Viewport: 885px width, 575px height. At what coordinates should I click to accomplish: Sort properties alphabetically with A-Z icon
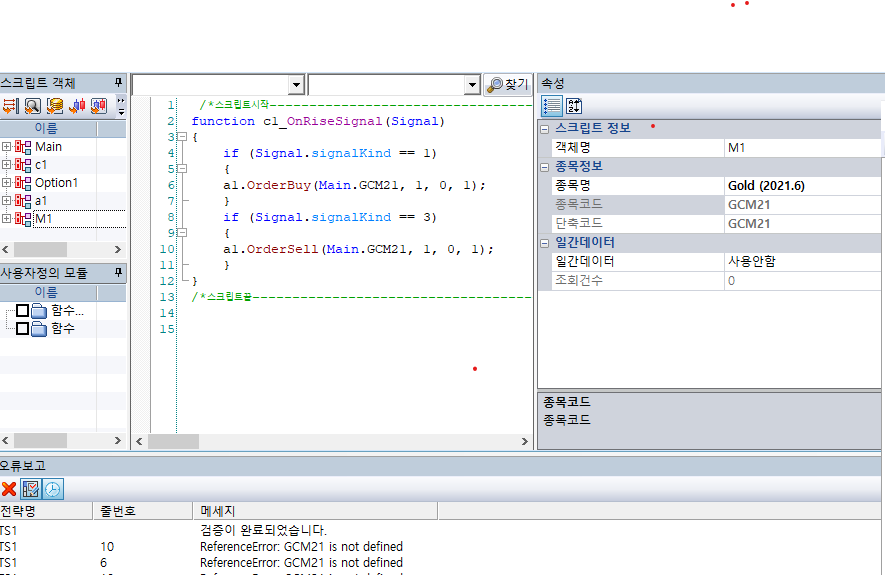(x=574, y=106)
